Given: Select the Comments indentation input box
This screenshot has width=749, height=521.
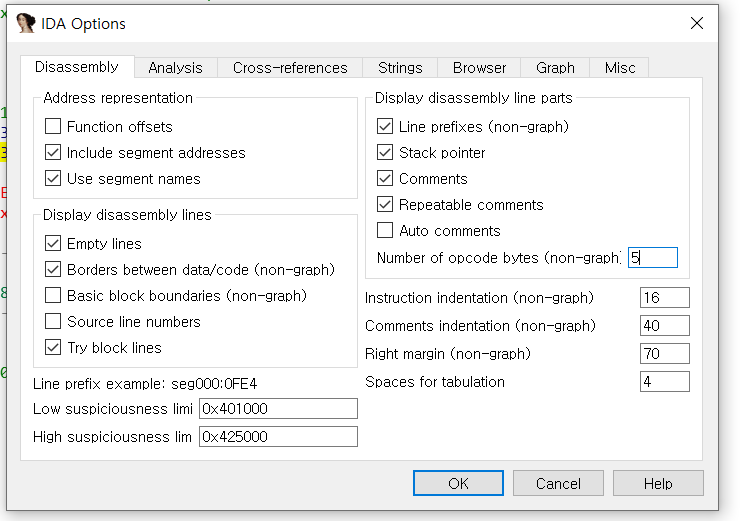Looking at the screenshot, I should click(664, 326).
